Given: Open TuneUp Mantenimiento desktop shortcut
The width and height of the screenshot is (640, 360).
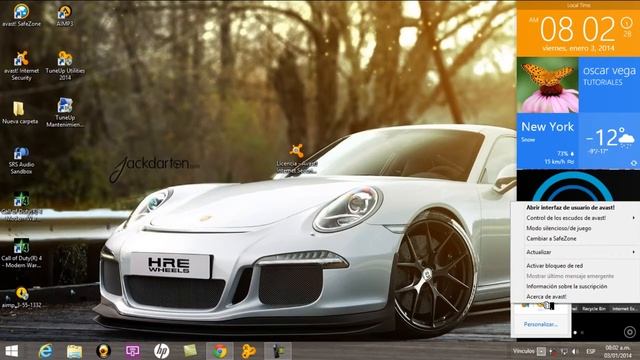Looking at the screenshot, I should [65, 113].
